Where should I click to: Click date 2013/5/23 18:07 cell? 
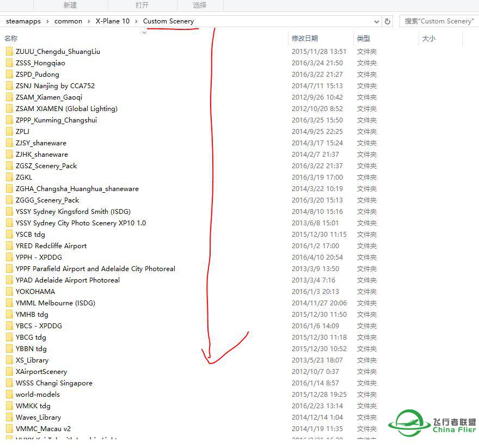[317, 360]
